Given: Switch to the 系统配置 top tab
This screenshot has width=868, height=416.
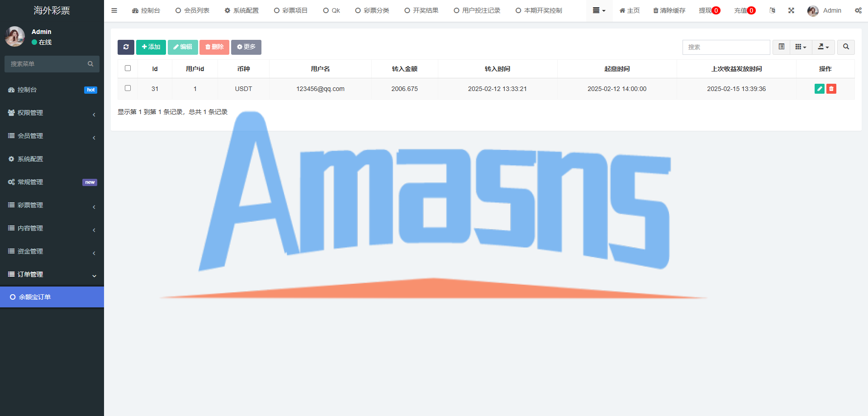Looking at the screenshot, I should 242,10.
